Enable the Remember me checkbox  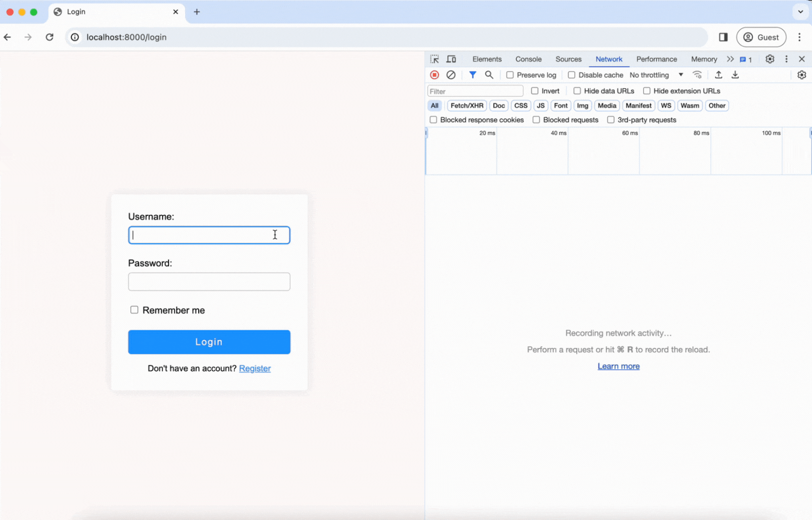134,310
